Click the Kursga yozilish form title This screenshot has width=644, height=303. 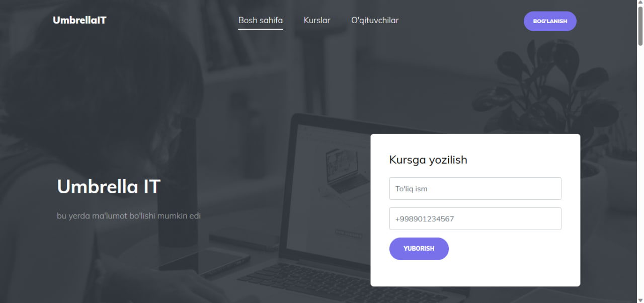[x=428, y=160]
